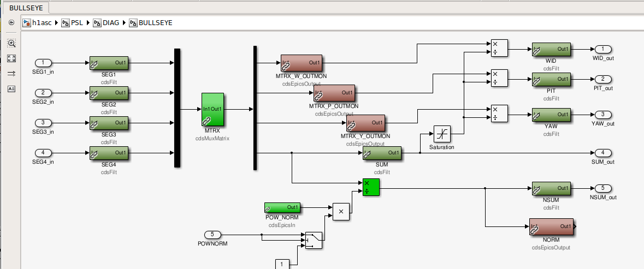Select the product multiply block
The width and height of the screenshot is (644, 269).
[341, 212]
